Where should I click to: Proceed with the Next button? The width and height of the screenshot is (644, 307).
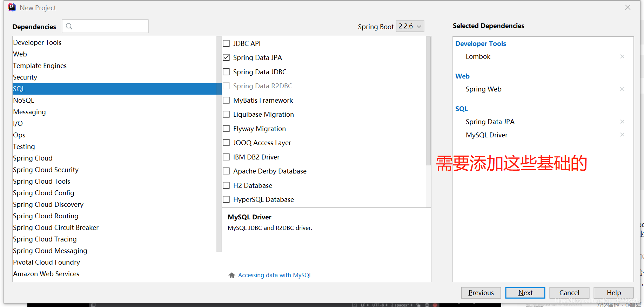pyautogui.click(x=525, y=293)
